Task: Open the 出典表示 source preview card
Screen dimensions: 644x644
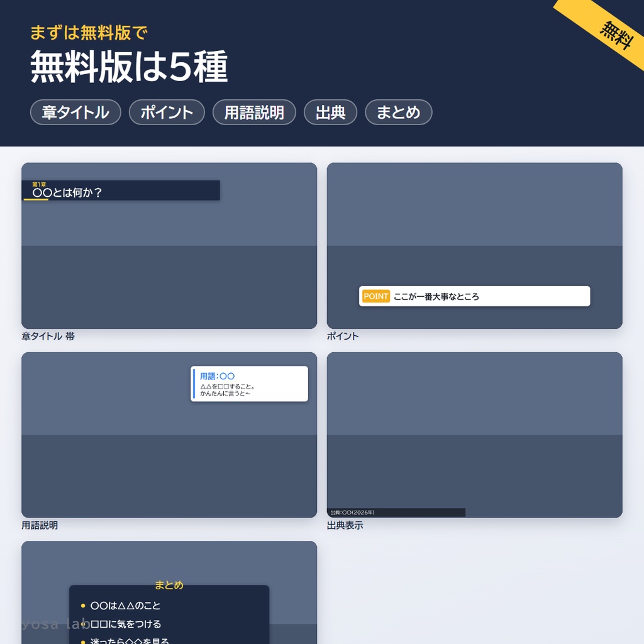Action: [x=475, y=435]
